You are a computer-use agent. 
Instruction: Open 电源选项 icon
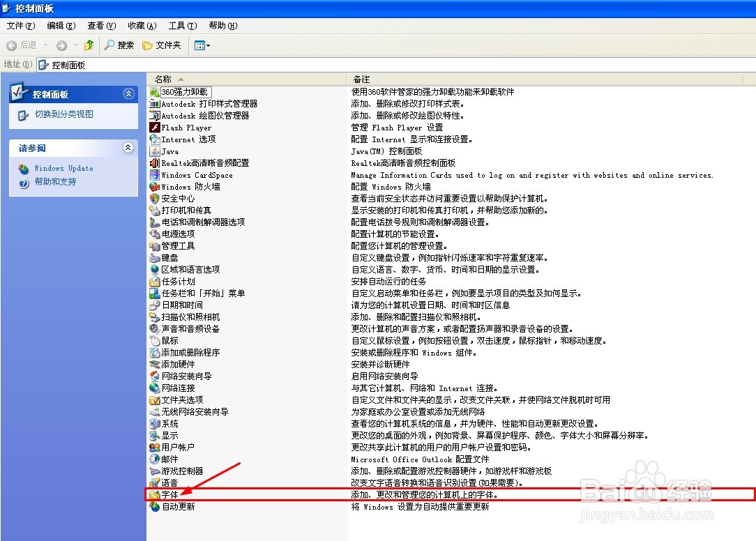coord(154,234)
